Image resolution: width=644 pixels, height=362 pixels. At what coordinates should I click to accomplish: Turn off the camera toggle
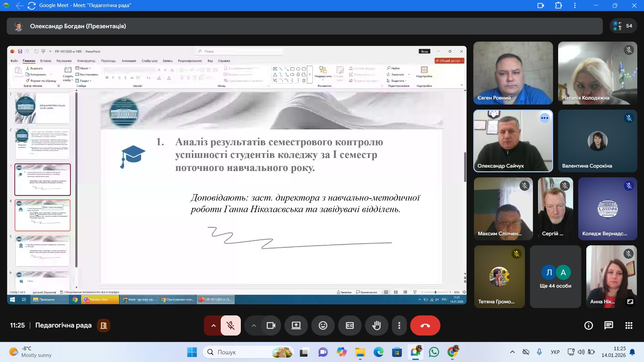click(271, 325)
